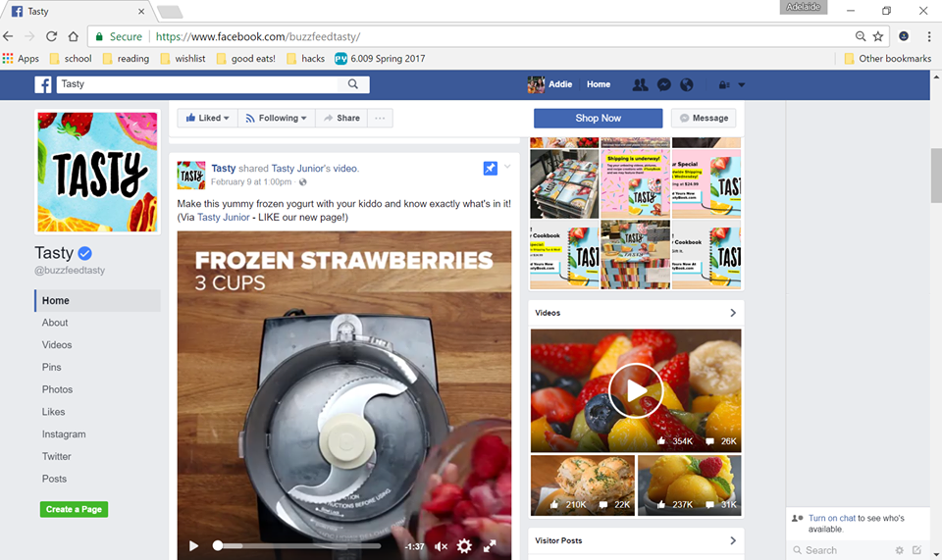Toggle the pinned post icon
Screen dimensions: 942x560
click(491, 168)
